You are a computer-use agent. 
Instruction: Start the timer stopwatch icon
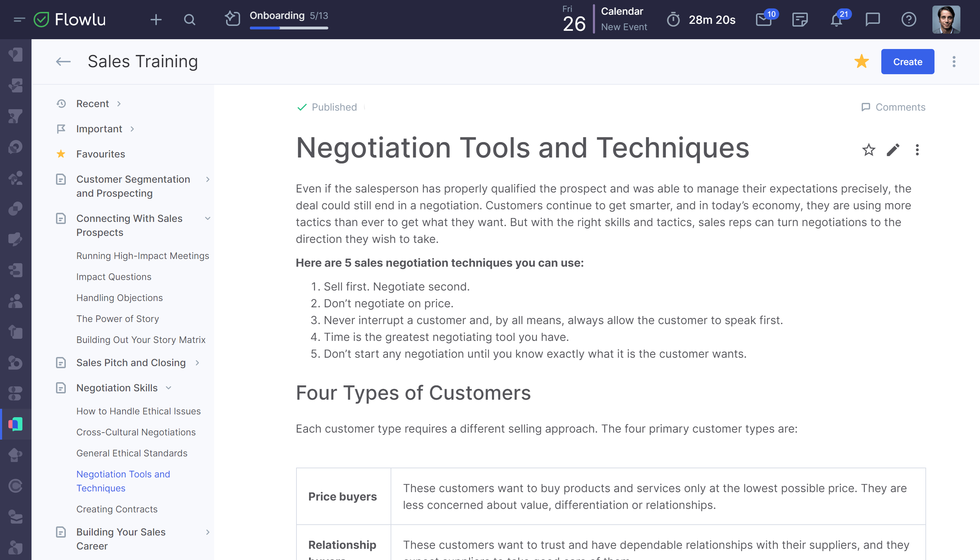(x=673, y=19)
